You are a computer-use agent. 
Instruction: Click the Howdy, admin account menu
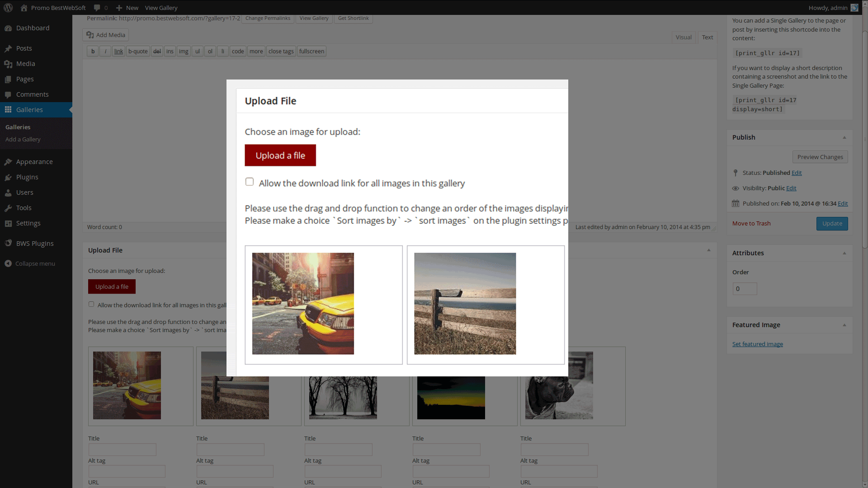point(833,8)
